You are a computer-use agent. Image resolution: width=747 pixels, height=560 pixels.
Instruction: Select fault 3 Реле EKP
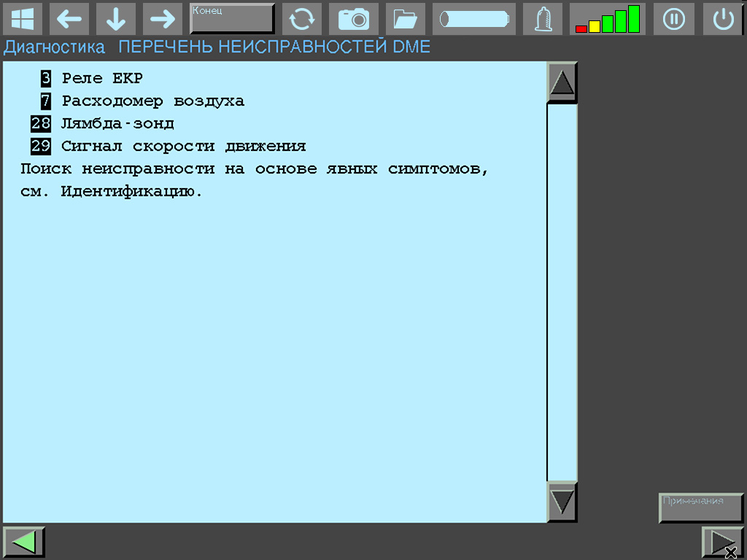pyautogui.click(x=102, y=78)
